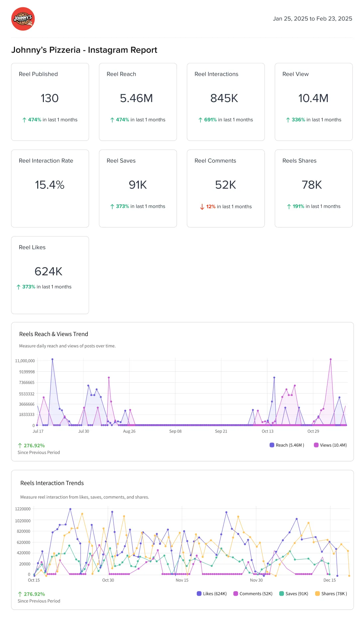The width and height of the screenshot is (364, 623).
Task: Click the green up arrow in Reel Reach card
Action: 112,120
